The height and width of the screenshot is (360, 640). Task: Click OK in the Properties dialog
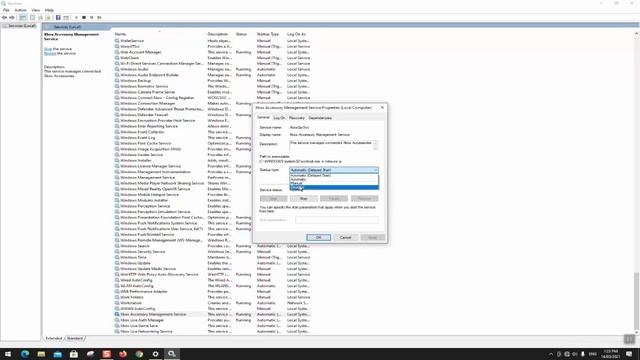[318, 237]
